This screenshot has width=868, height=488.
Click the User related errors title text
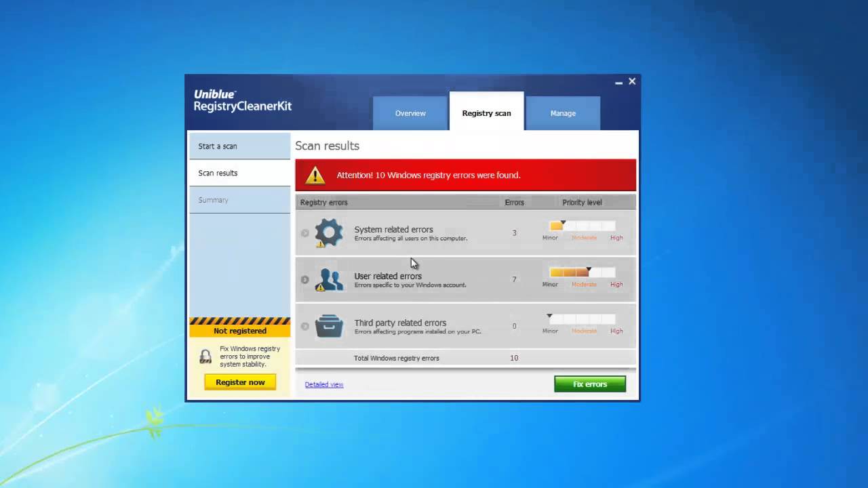pos(388,276)
